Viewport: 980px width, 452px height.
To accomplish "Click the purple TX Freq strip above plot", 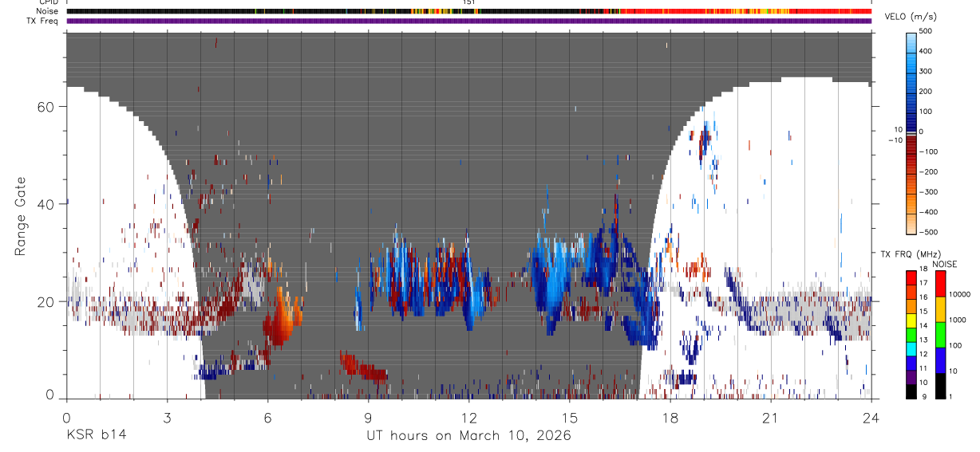I will coord(468,21).
